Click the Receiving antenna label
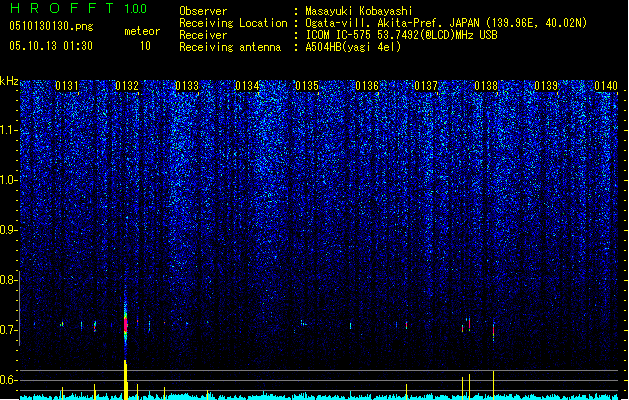The width and height of the screenshot is (629, 400). tap(230, 47)
